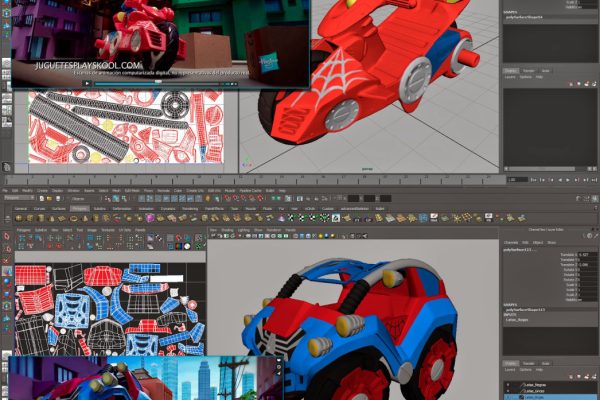Click the Open Scene folder icon
The width and height of the screenshot is (600, 400).
[49, 198]
